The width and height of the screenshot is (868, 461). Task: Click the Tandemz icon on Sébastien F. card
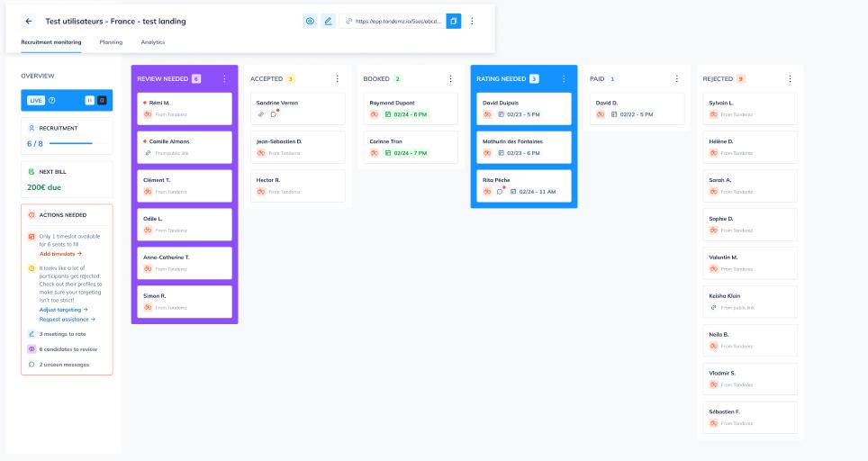point(713,423)
